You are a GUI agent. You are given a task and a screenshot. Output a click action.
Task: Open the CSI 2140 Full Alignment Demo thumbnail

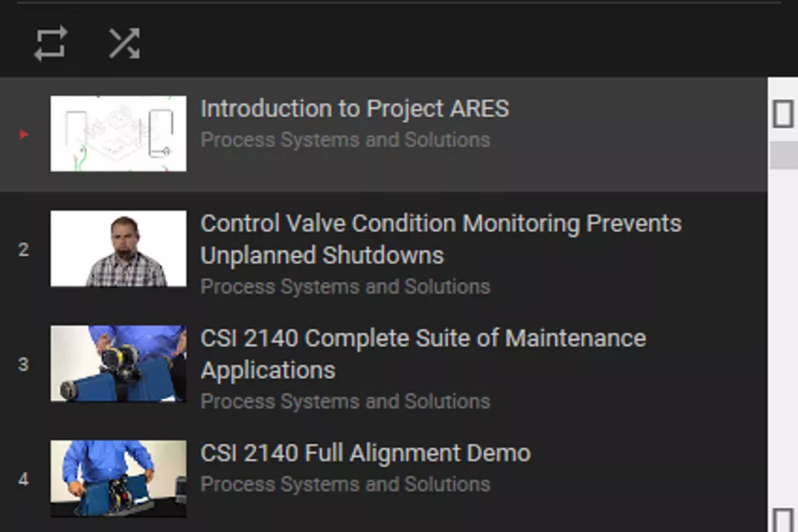pos(119,479)
